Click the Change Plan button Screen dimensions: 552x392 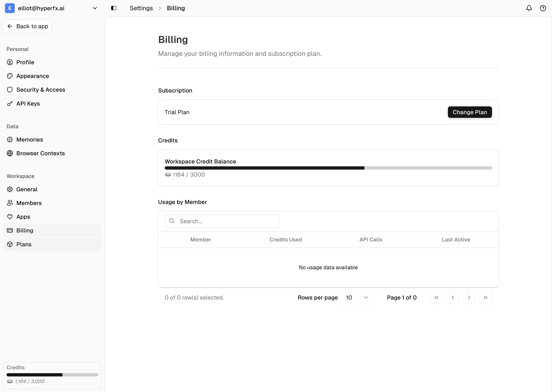click(470, 112)
